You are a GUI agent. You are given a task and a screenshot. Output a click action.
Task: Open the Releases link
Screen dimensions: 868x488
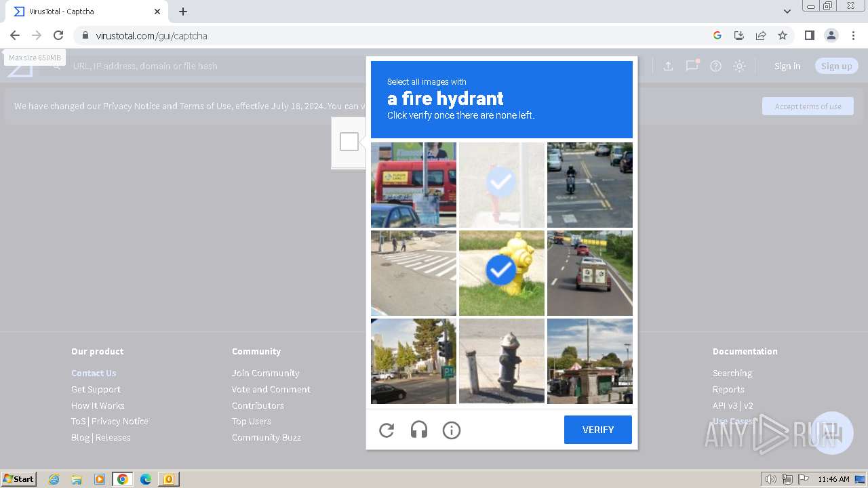(x=113, y=437)
